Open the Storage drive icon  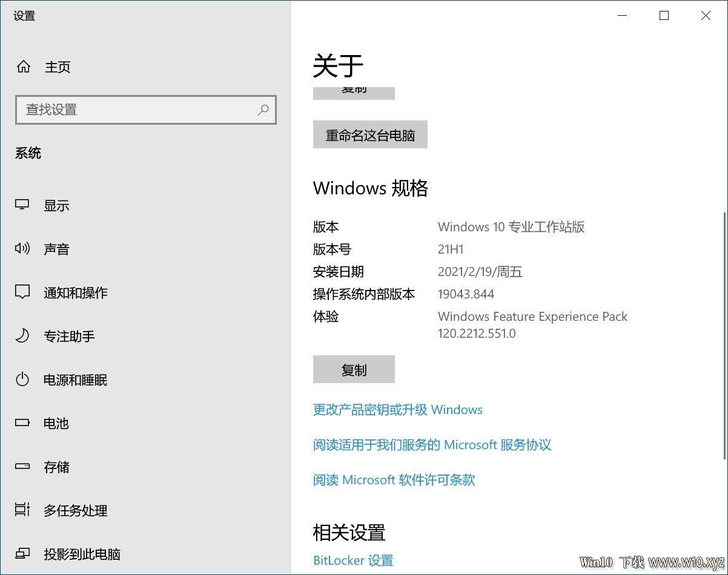pos(22,467)
